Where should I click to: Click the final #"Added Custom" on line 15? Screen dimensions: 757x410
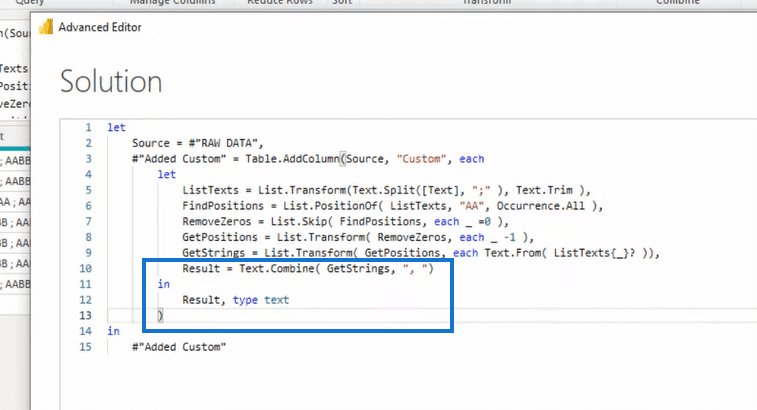[x=179, y=347]
